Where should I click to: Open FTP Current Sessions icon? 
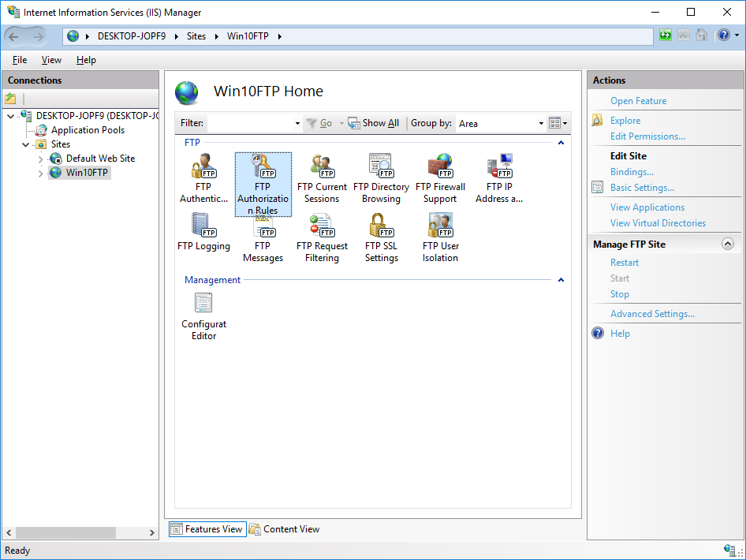click(322, 178)
